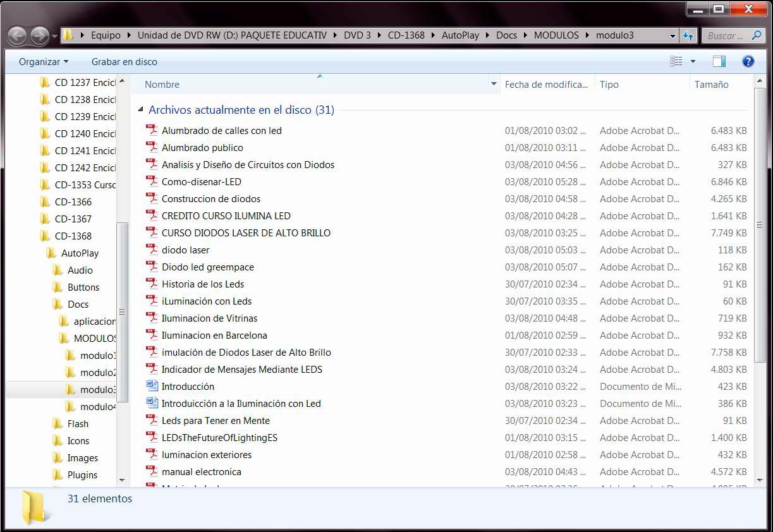Select PDF icon of Alumbrado de calles con led
The width and height of the screenshot is (773, 532).
(x=152, y=130)
